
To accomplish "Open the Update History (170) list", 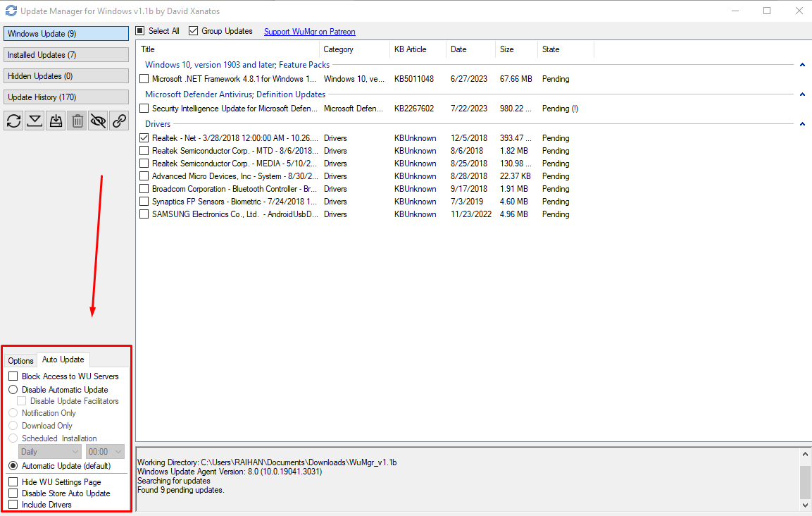I will click(x=66, y=97).
